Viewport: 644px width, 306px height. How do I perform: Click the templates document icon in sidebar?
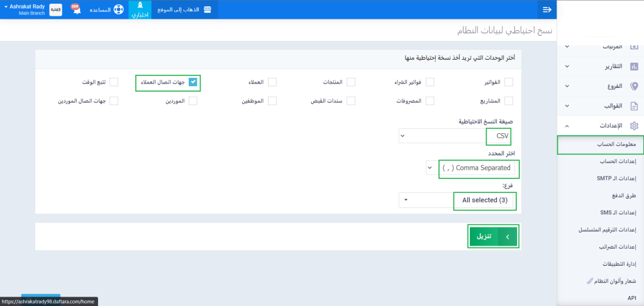[634, 106]
